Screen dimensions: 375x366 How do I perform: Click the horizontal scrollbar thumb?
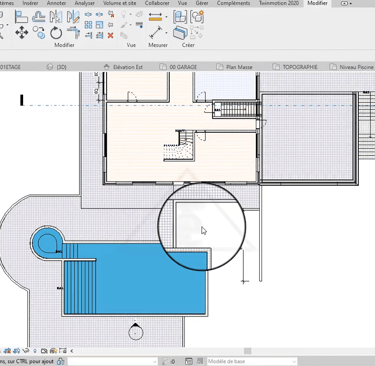pos(247,351)
